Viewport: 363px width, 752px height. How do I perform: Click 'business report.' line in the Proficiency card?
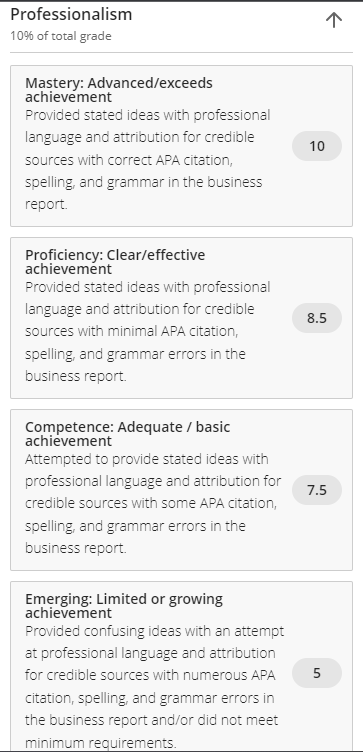click(76, 376)
